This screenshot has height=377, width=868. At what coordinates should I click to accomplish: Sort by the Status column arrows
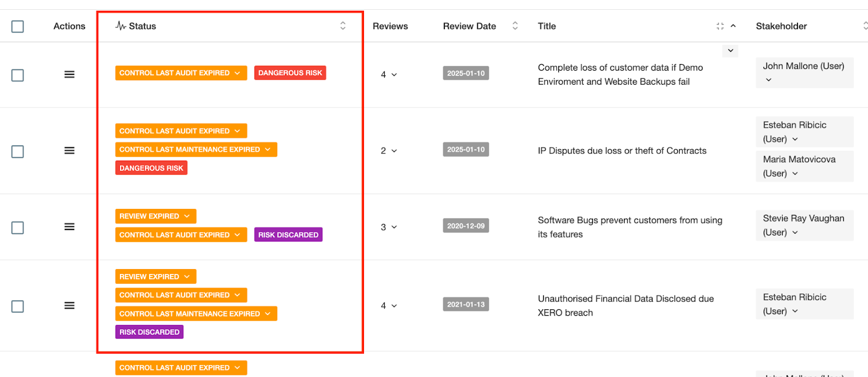pos(343,25)
